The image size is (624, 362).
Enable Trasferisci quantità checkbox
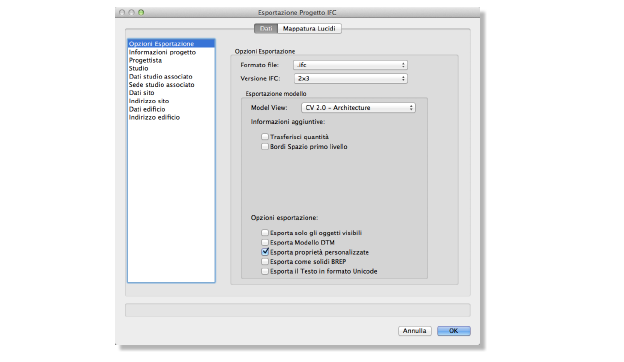tap(265, 137)
